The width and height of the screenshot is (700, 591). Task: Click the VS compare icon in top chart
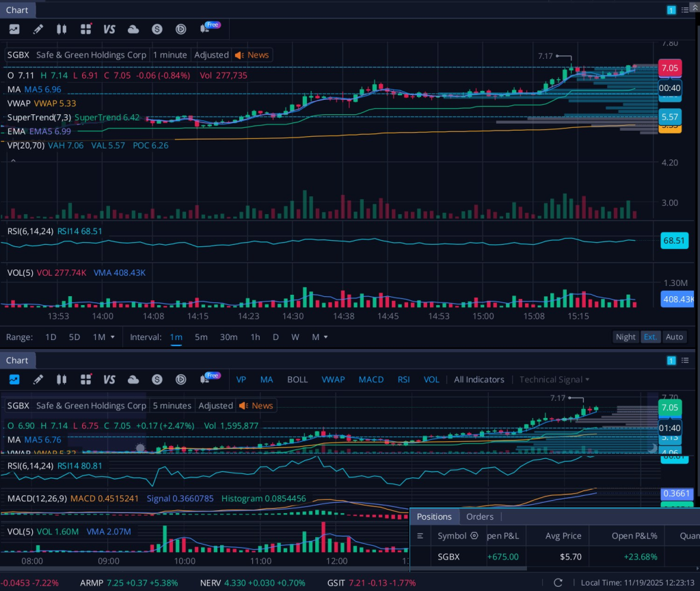click(x=109, y=29)
